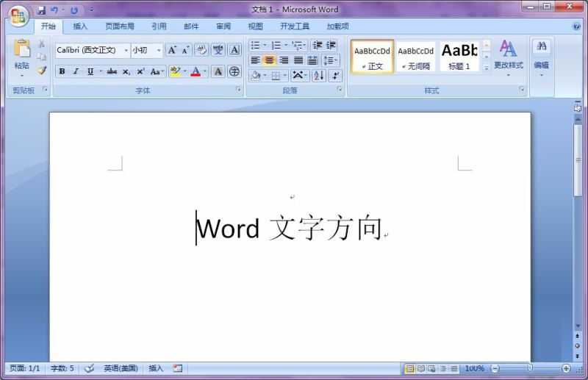Click the enclosed character icon

point(234,71)
